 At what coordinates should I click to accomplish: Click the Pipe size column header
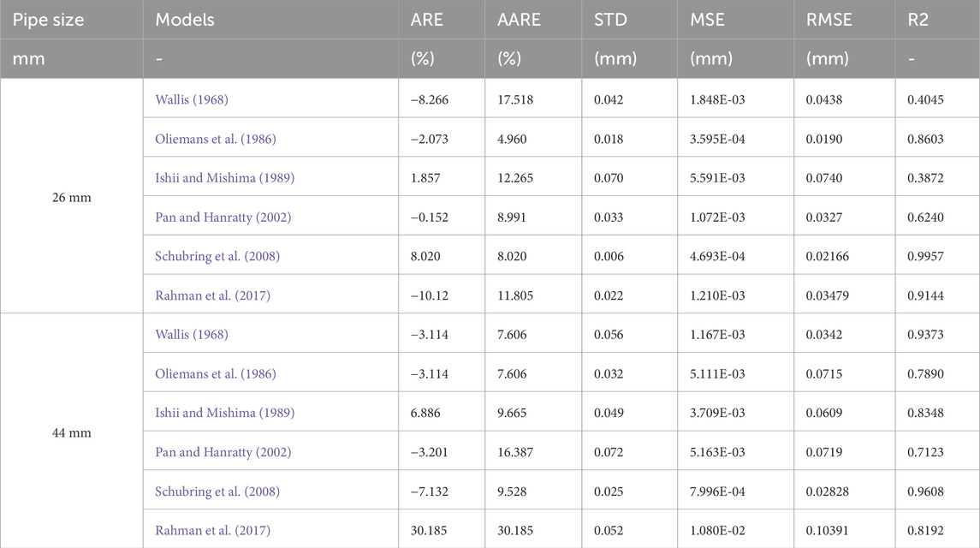point(48,20)
